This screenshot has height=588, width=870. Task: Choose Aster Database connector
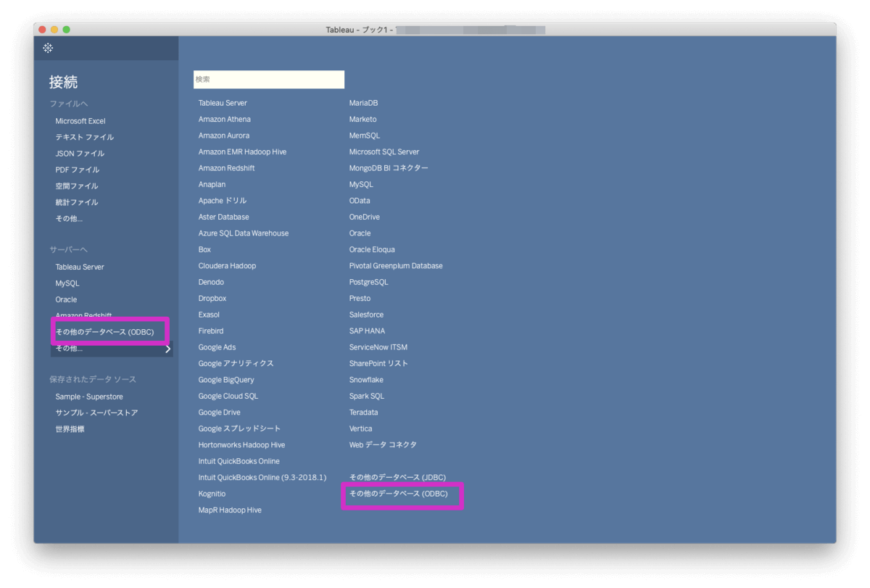coord(223,217)
